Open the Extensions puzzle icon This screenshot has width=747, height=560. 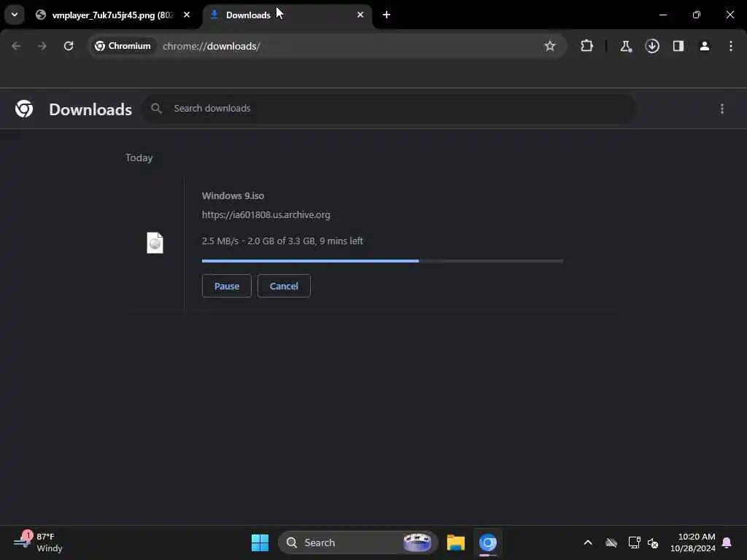[587, 46]
